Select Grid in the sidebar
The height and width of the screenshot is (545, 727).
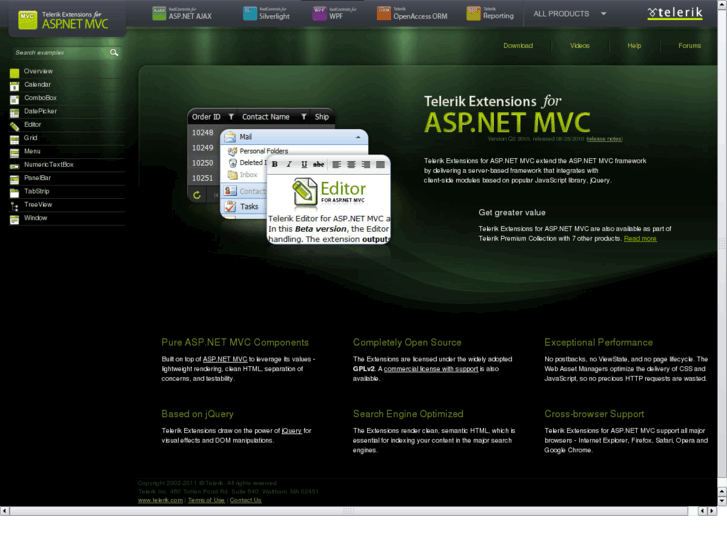(31, 138)
